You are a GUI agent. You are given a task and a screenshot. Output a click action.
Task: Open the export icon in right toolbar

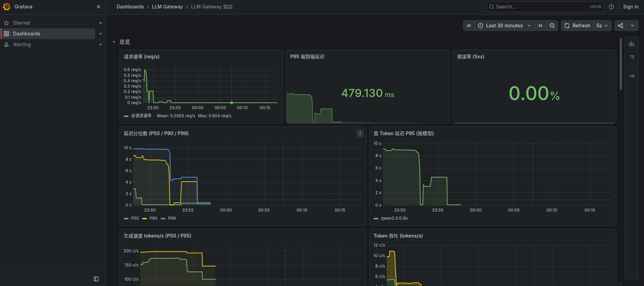click(632, 44)
